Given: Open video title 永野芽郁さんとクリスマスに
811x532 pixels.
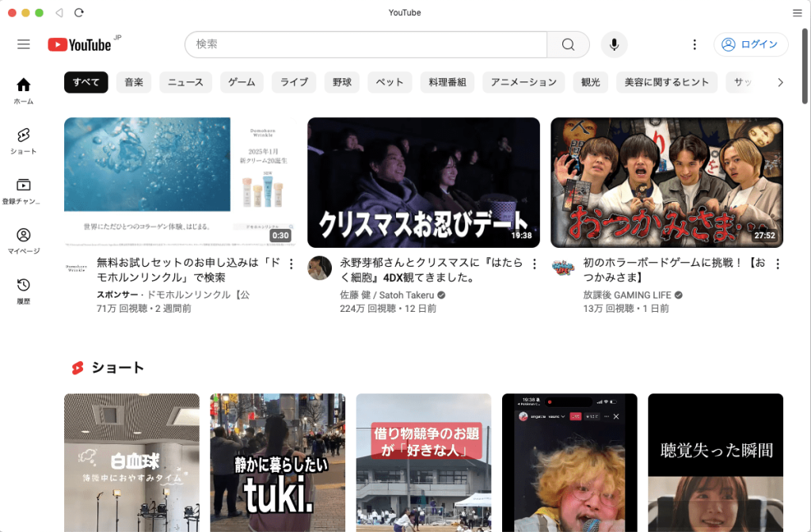Looking at the screenshot, I should (432, 270).
